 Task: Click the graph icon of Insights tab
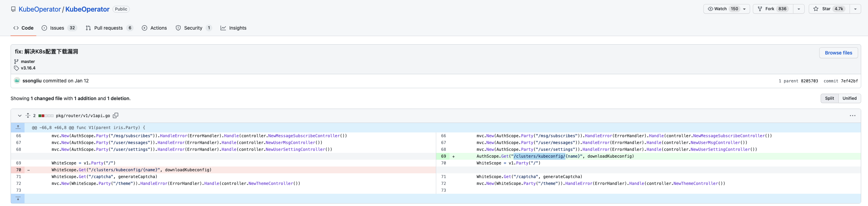pos(223,28)
